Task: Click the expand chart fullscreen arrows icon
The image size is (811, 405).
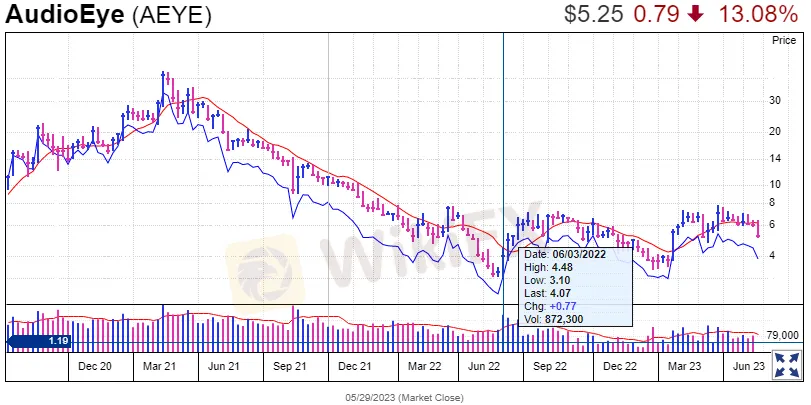Action: [x=786, y=364]
